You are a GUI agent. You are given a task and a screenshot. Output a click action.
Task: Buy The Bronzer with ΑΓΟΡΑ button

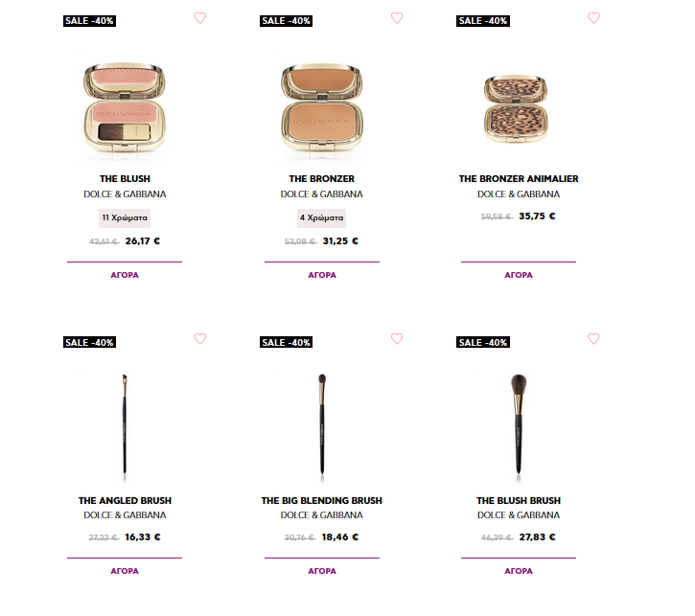322,275
